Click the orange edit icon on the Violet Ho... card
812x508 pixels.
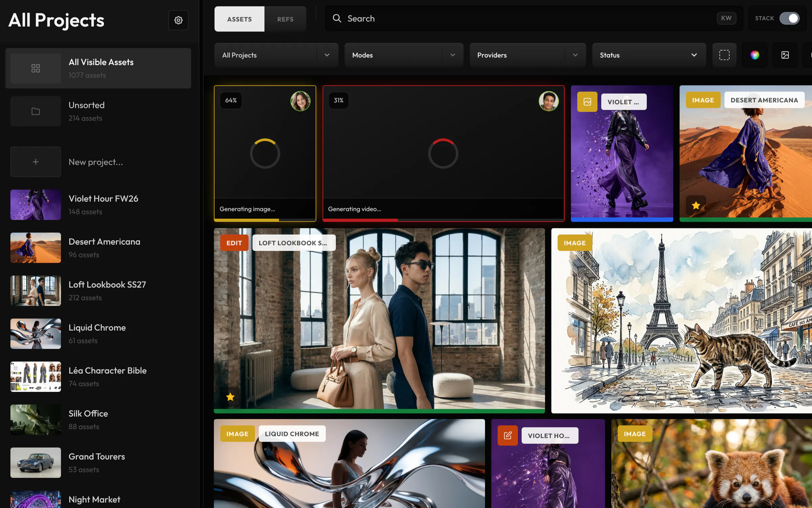507,435
